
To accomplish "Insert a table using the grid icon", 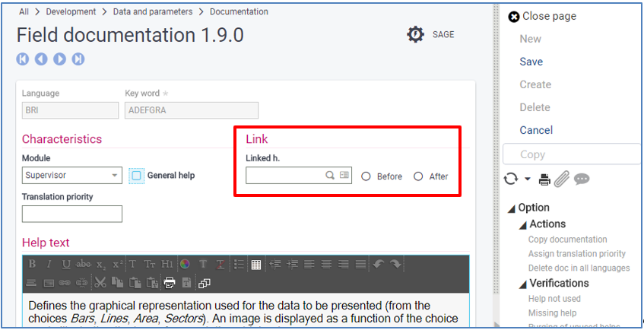I will click(x=256, y=265).
